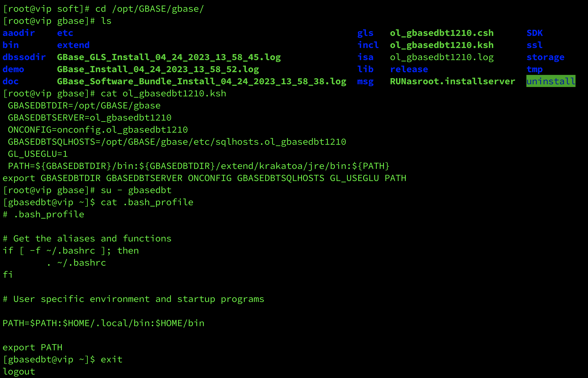Click the su - gbasedbt command

(x=136, y=190)
